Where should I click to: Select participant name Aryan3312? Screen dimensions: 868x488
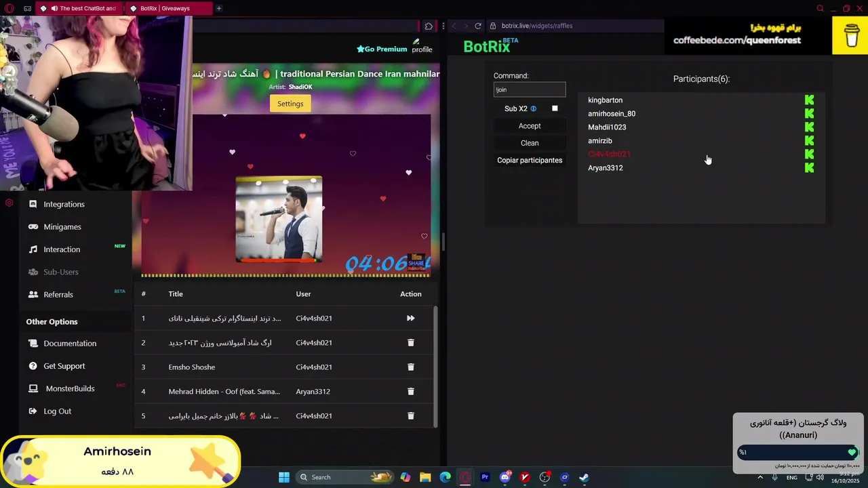click(605, 167)
